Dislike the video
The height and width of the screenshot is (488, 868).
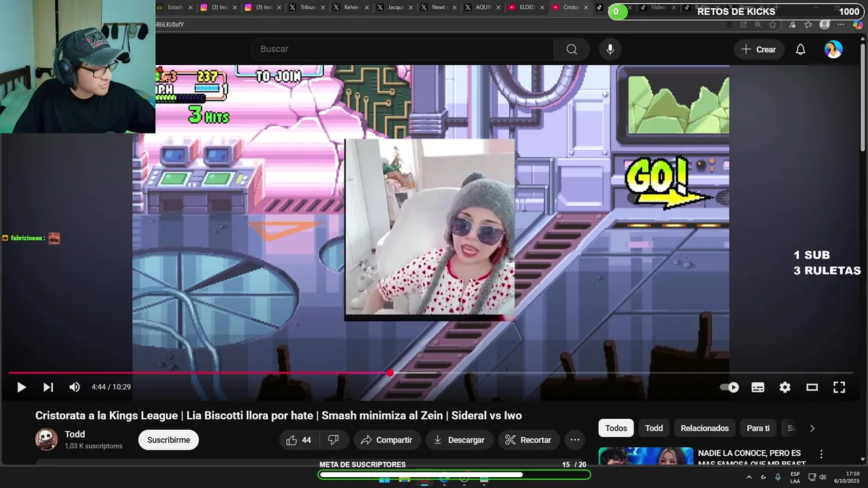click(334, 440)
